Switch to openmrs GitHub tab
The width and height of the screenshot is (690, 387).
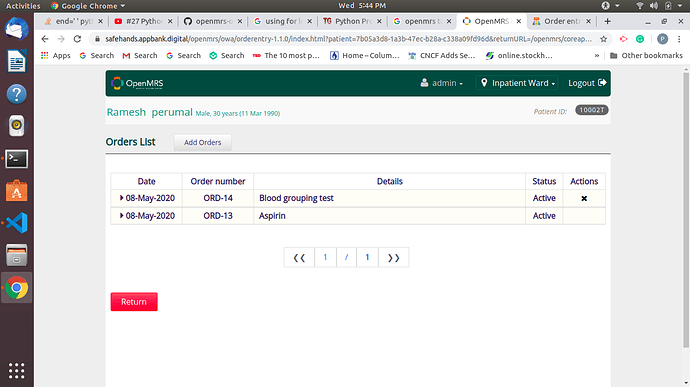pos(213,21)
